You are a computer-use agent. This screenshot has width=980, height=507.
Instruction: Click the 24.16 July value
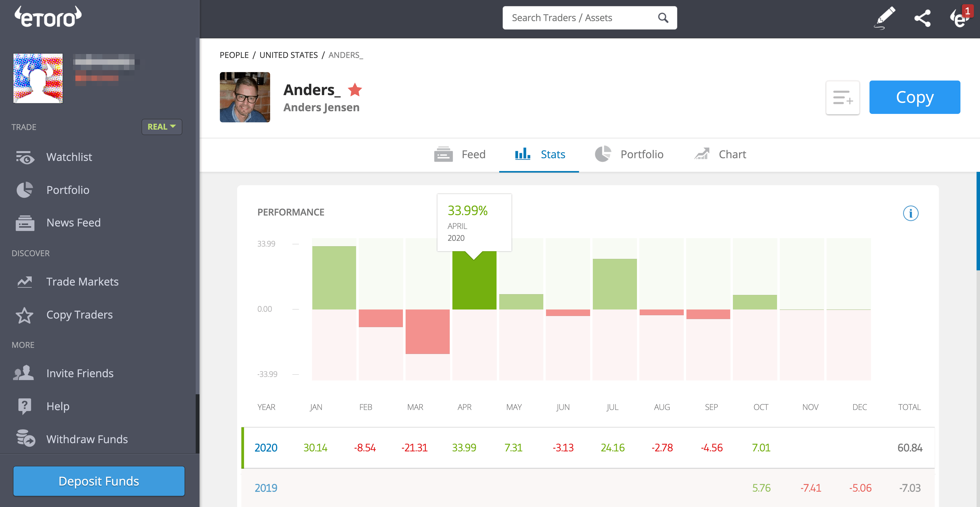click(x=612, y=448)
